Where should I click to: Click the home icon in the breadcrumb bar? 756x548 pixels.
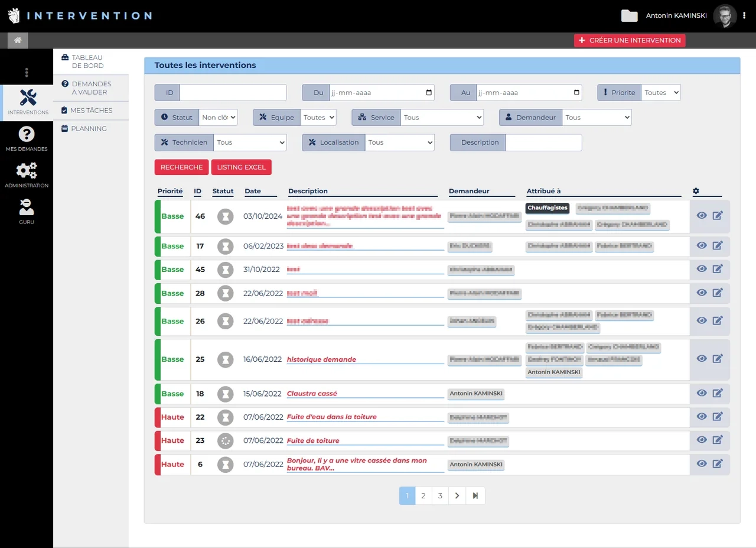(x=18, y=40)
